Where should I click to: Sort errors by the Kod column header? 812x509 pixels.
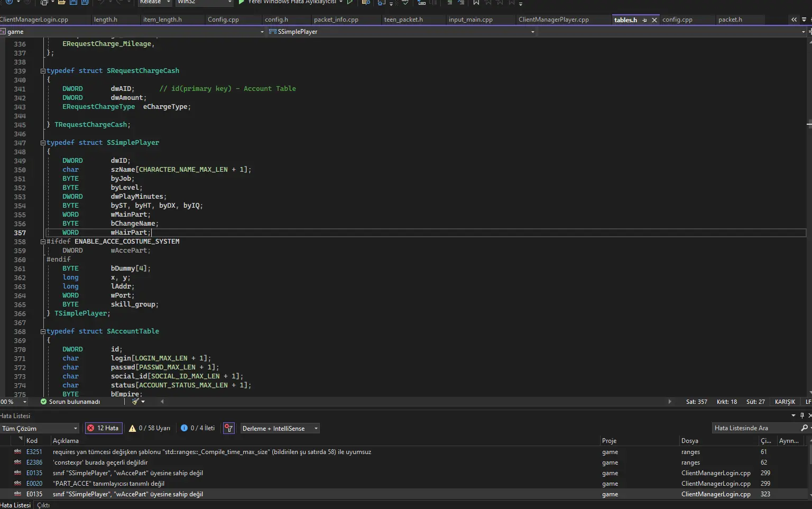[38, 441]
